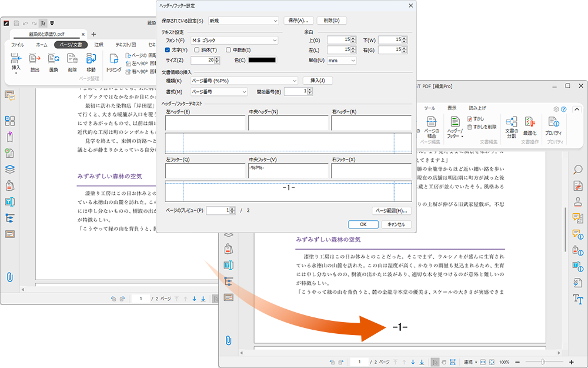This screenshot has width=588, height=368.
Task: Click the Delete (削除(D)) dialog button
Action: coord(332,21)
